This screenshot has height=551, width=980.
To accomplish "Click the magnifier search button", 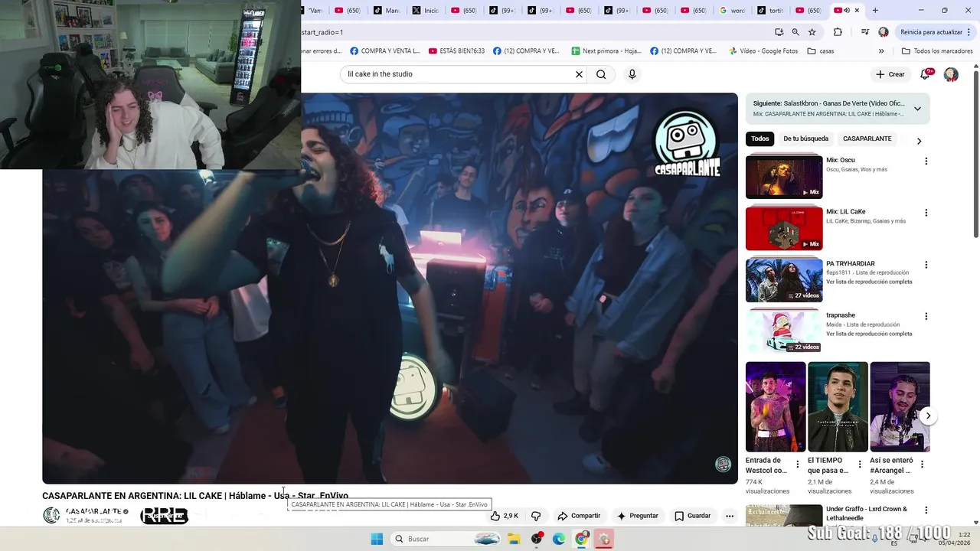I will (601, 74).
